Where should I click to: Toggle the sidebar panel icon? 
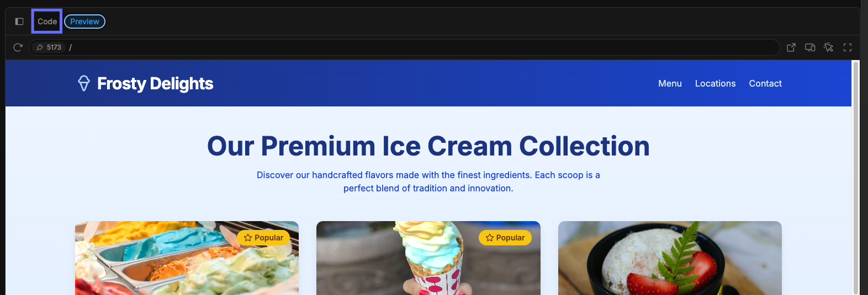(x=19, y=22)
